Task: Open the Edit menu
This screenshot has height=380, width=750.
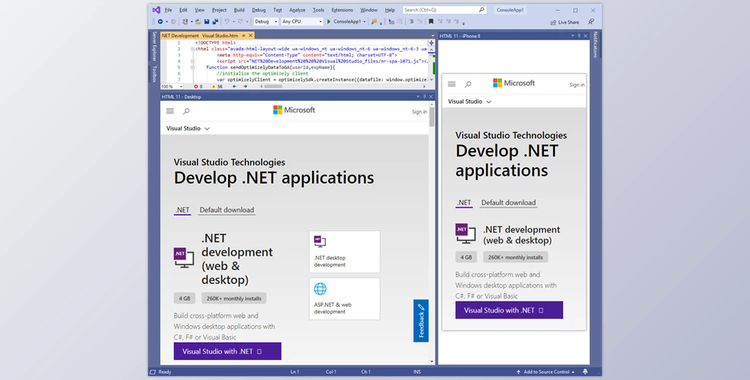Action: click(183, 10)
